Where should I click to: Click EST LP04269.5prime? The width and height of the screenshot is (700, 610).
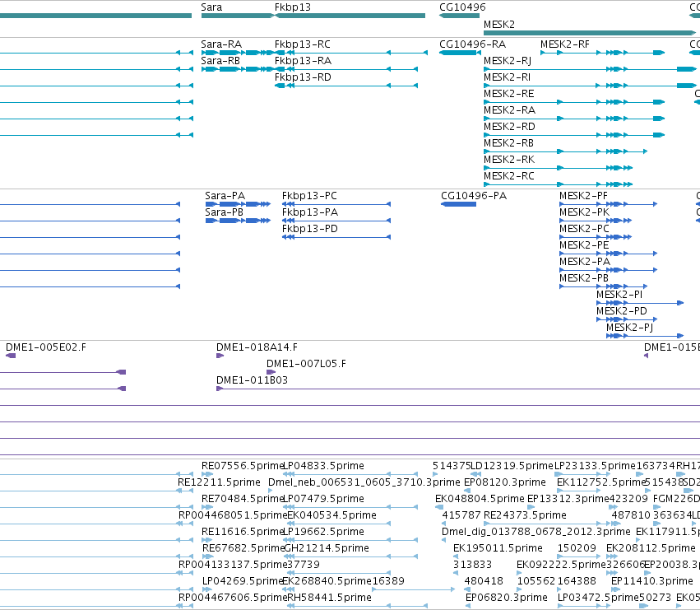coord(243,581)
